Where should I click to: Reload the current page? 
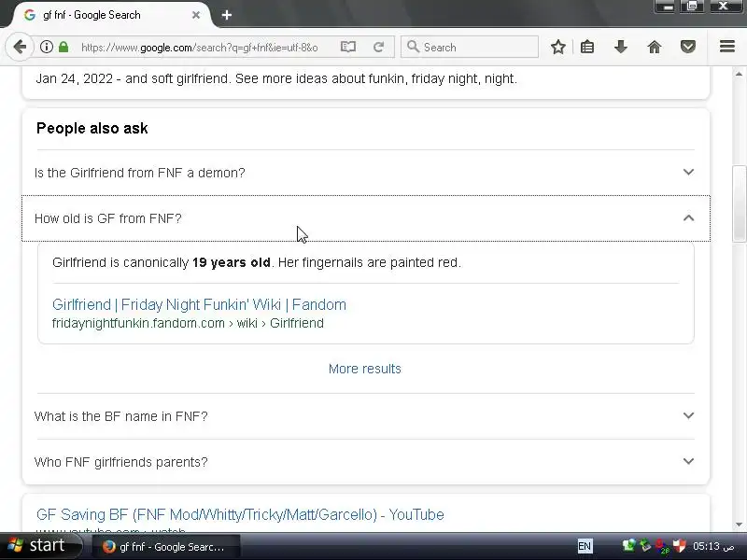coord(379,48)
